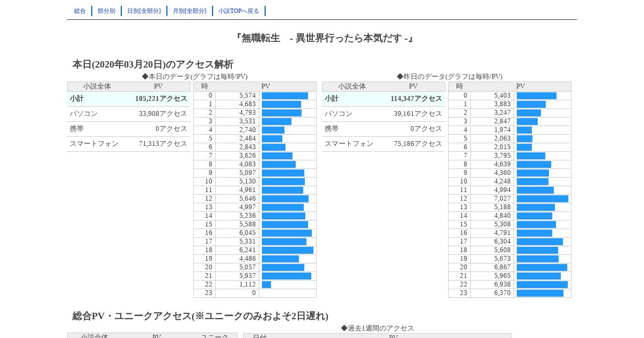Click today's subtotal 105,221アクセス
Image resolution: width=644 pixels, height=338 pixels.
click(x=161, y=99)
